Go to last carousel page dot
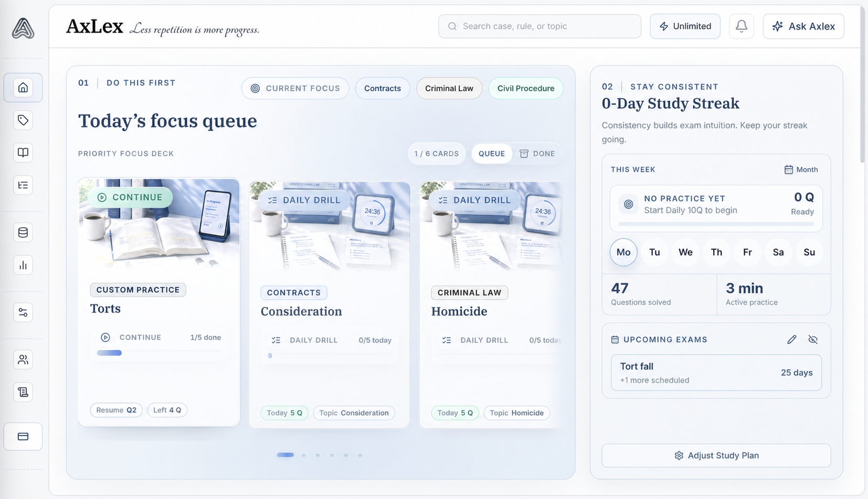The height and width of the screenshot is (499, 868). coord(360,455)
